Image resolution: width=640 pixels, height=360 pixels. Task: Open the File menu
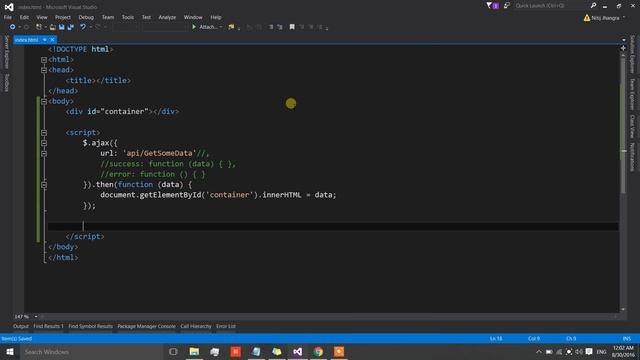(8, 17)
